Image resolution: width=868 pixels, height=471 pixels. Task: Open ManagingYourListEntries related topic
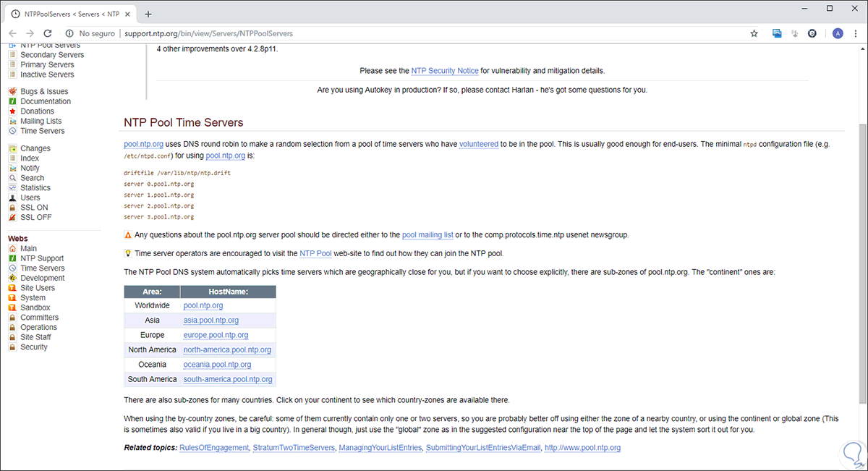click(380, 448)
